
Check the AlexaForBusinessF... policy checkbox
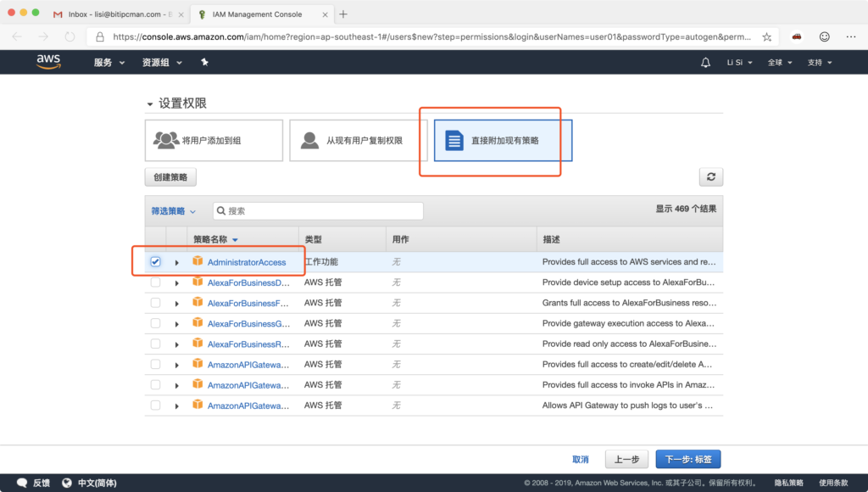point(156,303)
